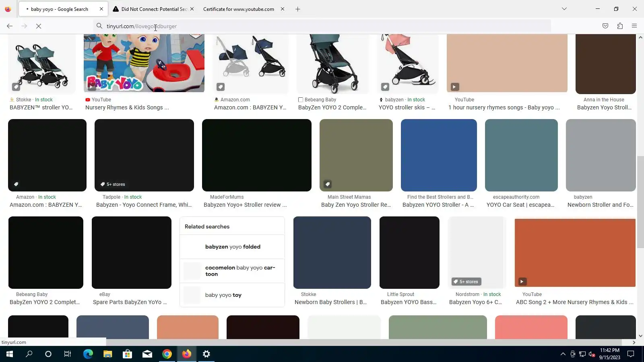This screenshot has width=644, height=362.
Task: Open related search baby yoyo toy
Action: click(x=232, y=295)
